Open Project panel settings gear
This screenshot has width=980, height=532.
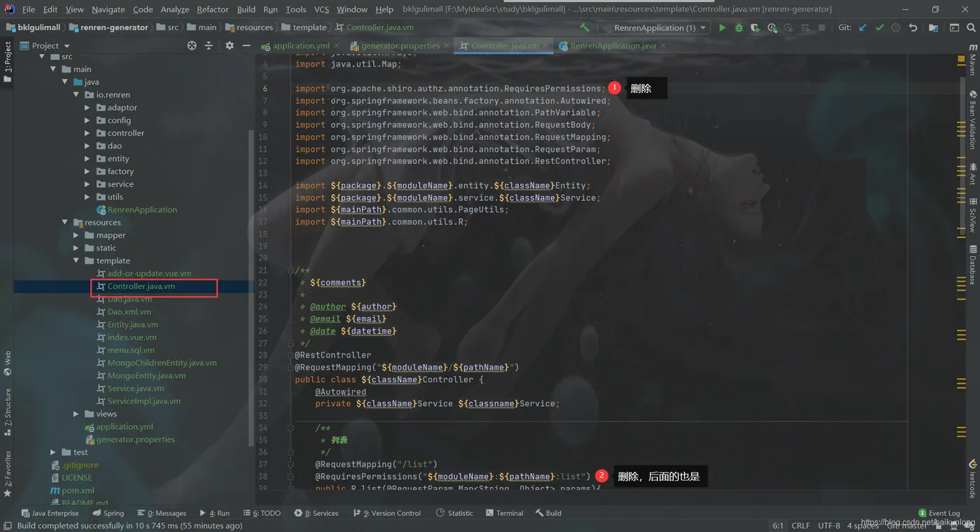(230, 45)
